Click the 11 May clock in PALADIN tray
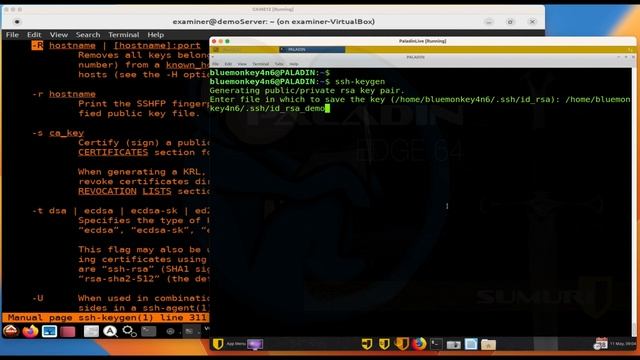The image size is (640, 360). [x=623, y=344]
